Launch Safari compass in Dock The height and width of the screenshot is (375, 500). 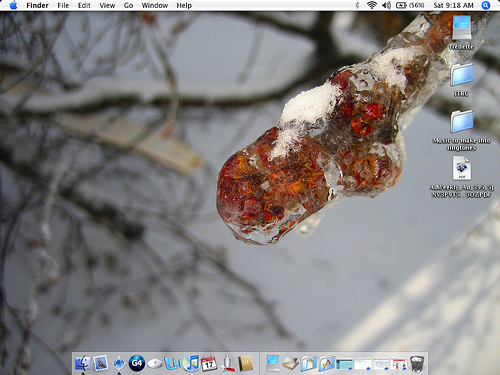point(119,363)
